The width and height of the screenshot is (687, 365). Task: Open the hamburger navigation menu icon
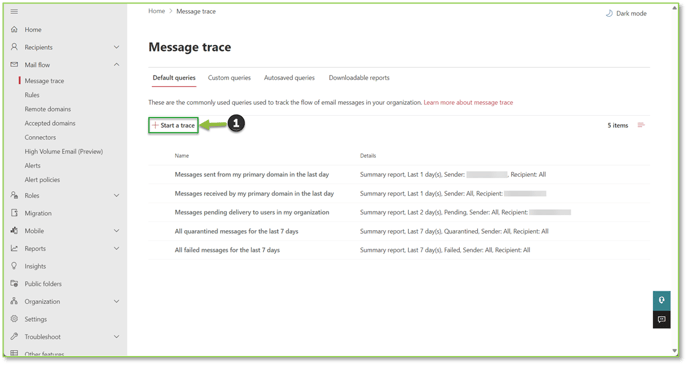[14, 11]
